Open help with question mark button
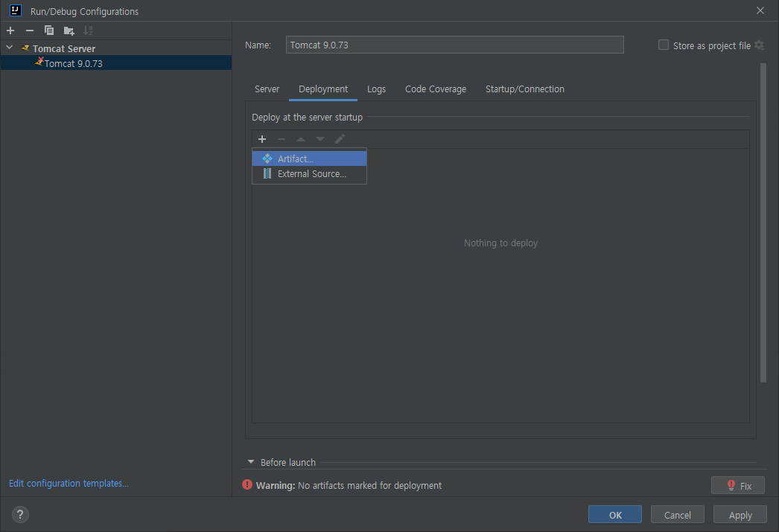The image size is (779, 532). point(20,514)
